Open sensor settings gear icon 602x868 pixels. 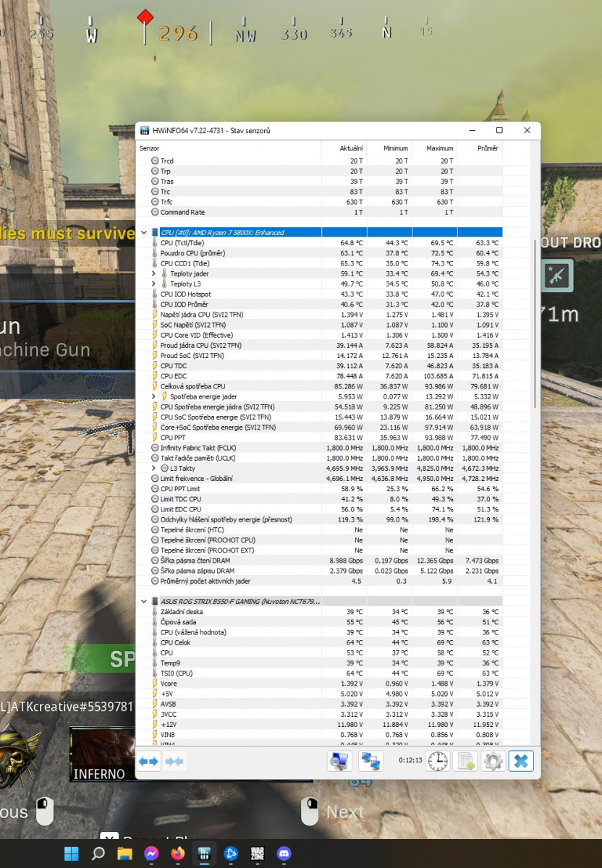(x=493, y=762)
